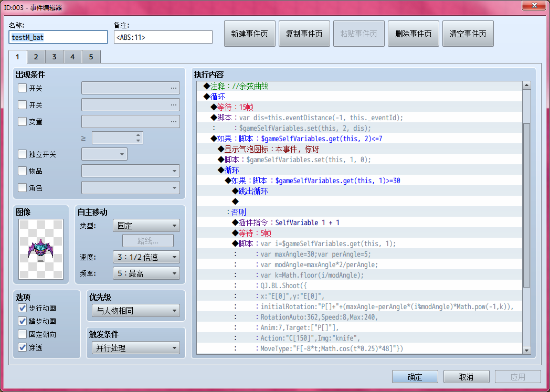Toggle the 固定朝向 direction fix checkbox

tap(22, 334)
